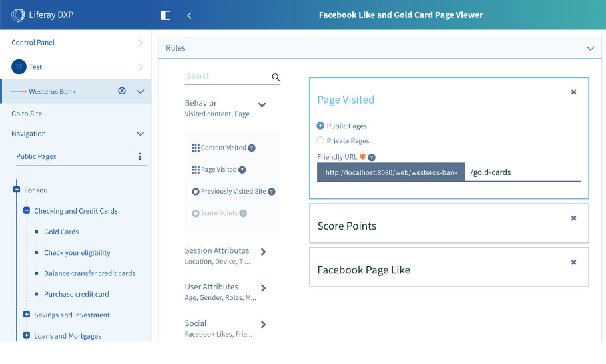The width and height of the screenshot is (606, 364).
Task: Click the Liferay DXP logo icon
Action: point(18,15)
